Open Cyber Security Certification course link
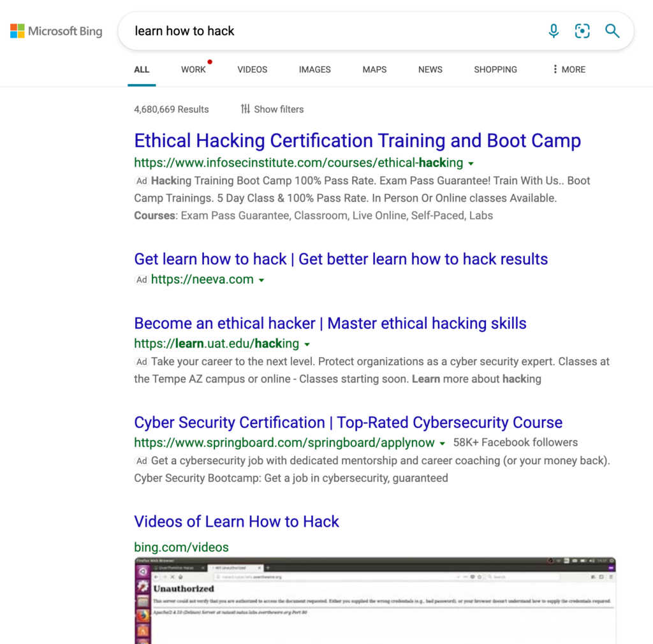 click(x=348, y=423)
